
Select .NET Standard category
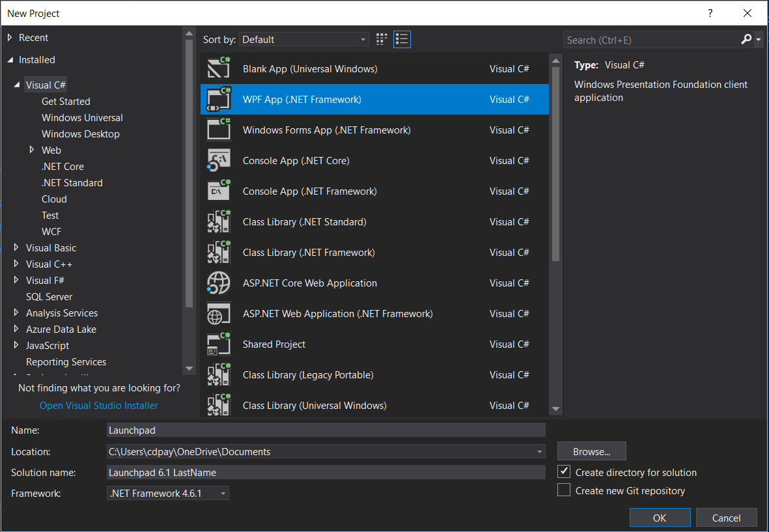tap(72, 182)
